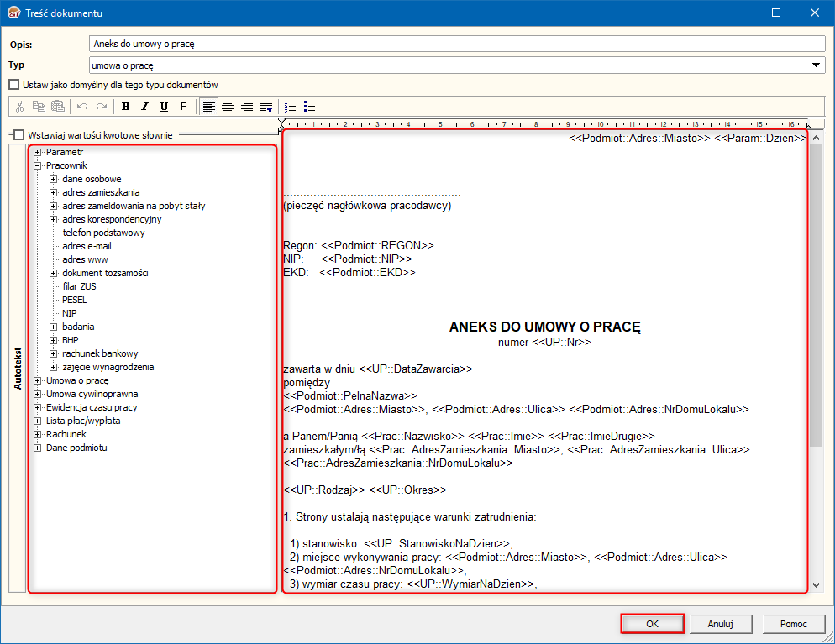Align text right

pyautogui.click(x=247, y=107)
